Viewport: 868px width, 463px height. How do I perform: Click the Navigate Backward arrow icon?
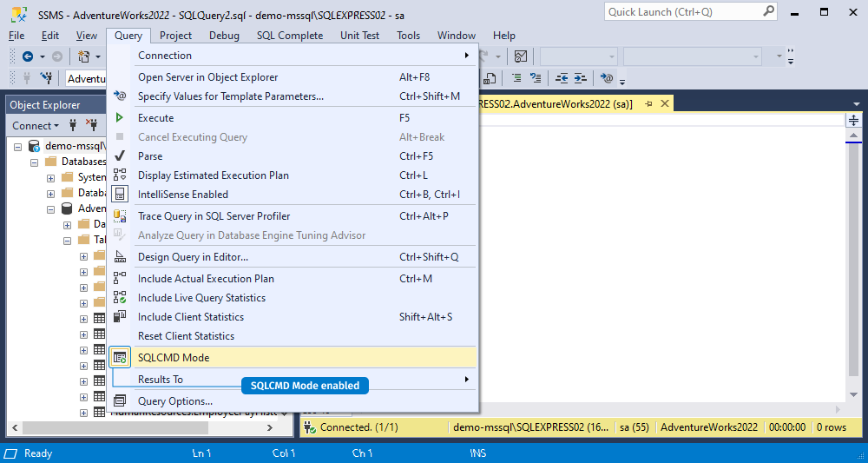click(27, 56)
